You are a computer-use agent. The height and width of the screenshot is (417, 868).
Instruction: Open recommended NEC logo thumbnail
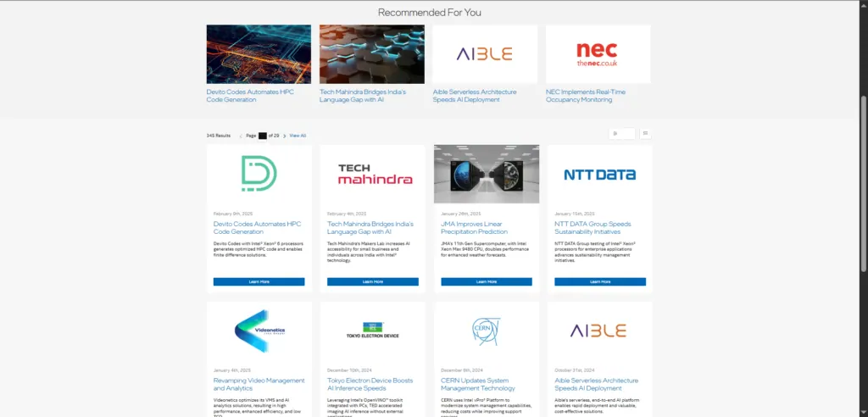598,54
